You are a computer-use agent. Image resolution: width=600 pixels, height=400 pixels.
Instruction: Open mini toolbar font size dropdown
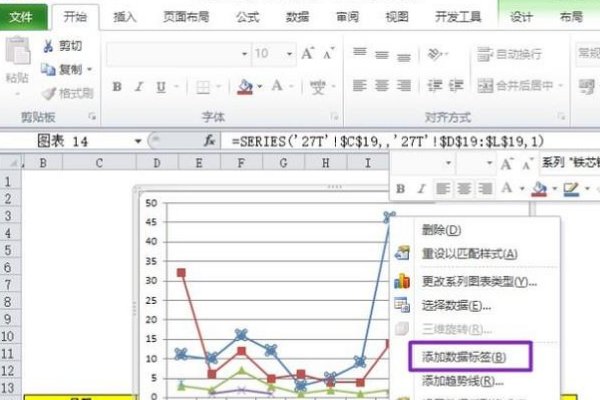[489, 163]
